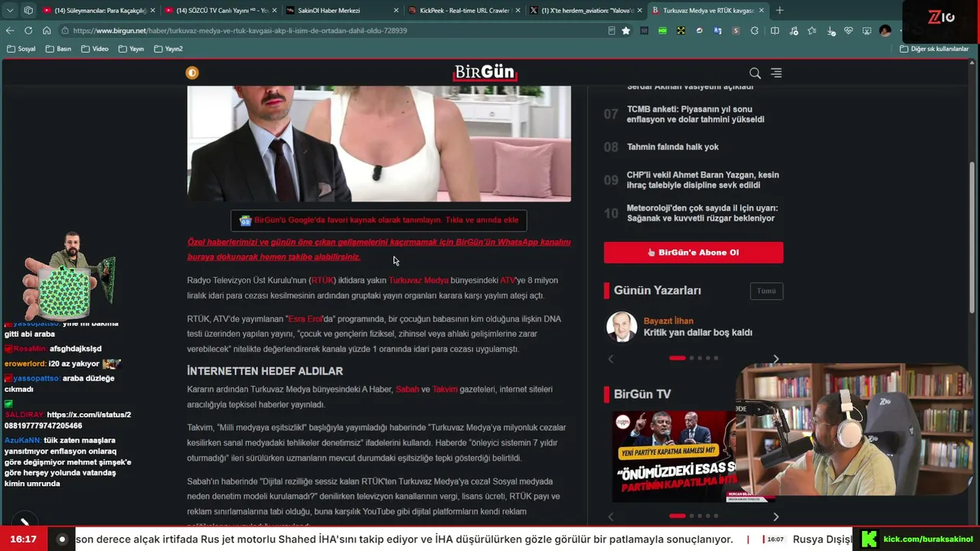980x551 pixels.
Task: Open browser essentials heart icon
Action: point(848,31)
